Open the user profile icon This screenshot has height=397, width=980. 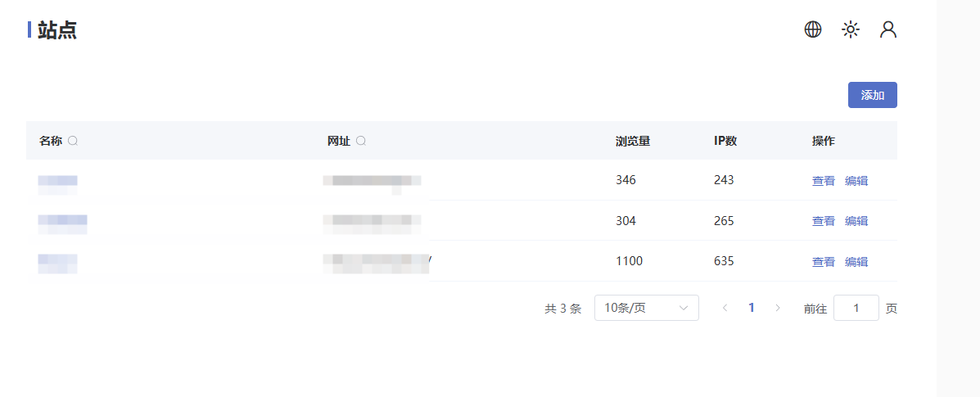pyautogui.click(x=888, y=30)
